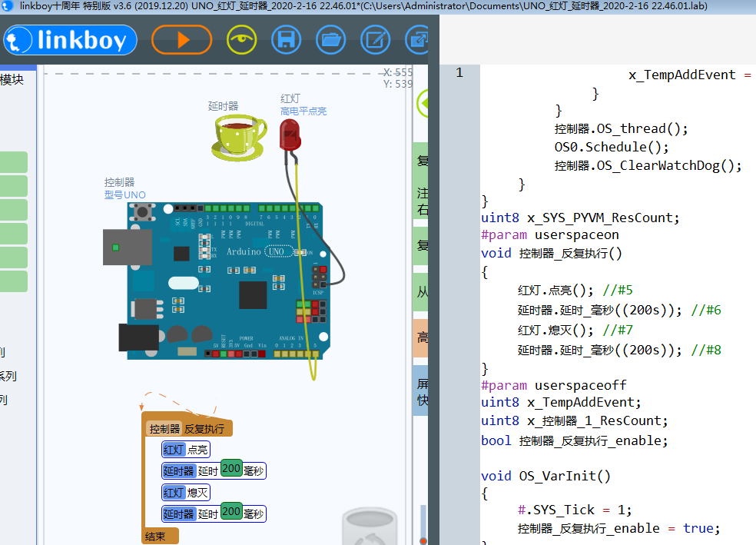Click the partially hidden export window icon

[418, 39]
